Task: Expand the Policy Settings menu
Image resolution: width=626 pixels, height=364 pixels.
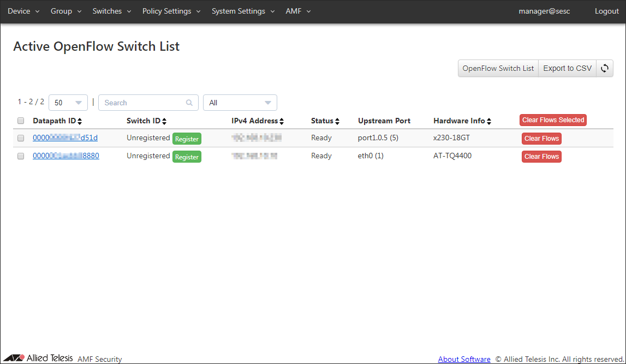Action: tap(171, 11)
